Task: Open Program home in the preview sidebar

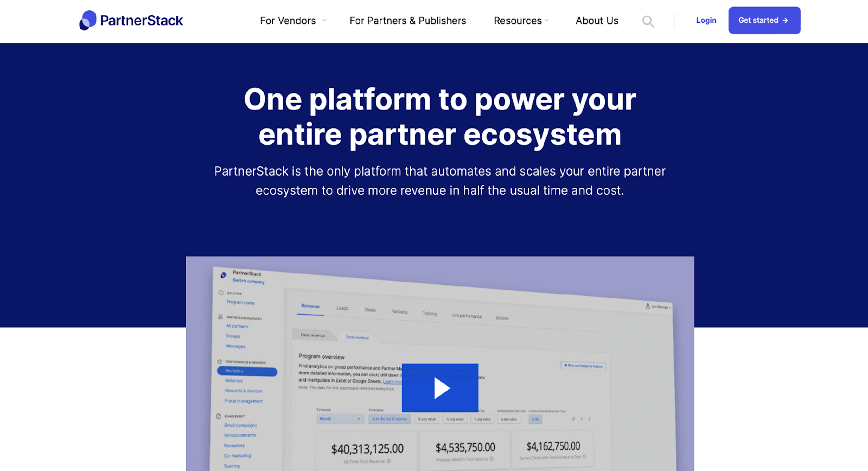Action: click(240, 303)
